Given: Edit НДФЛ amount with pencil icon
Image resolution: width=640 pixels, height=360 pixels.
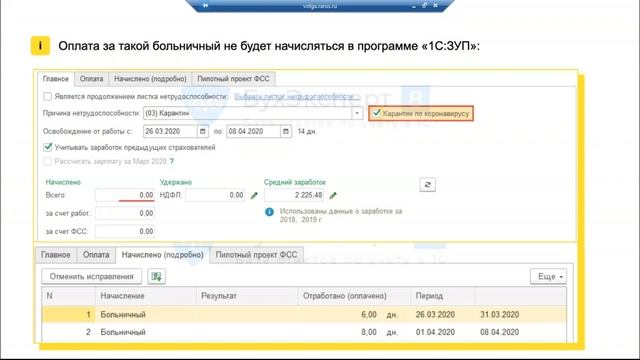Looking at the screenshot, I should point(254,196).
